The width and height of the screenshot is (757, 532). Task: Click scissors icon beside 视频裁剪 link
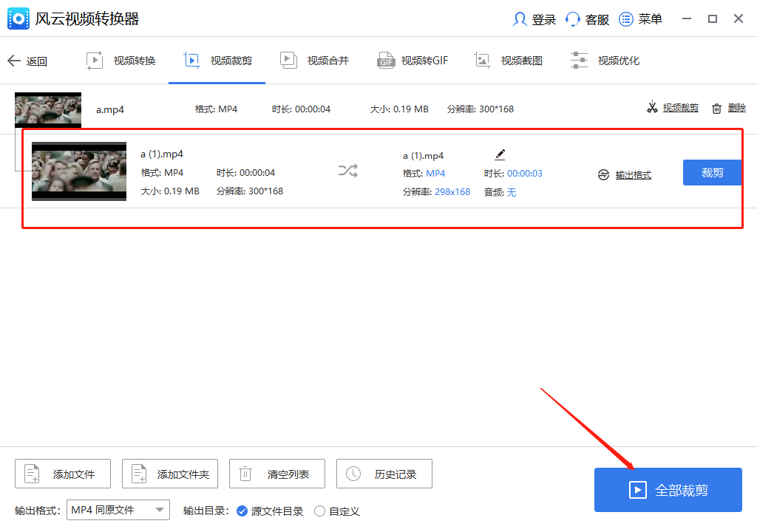pos(652,107)
